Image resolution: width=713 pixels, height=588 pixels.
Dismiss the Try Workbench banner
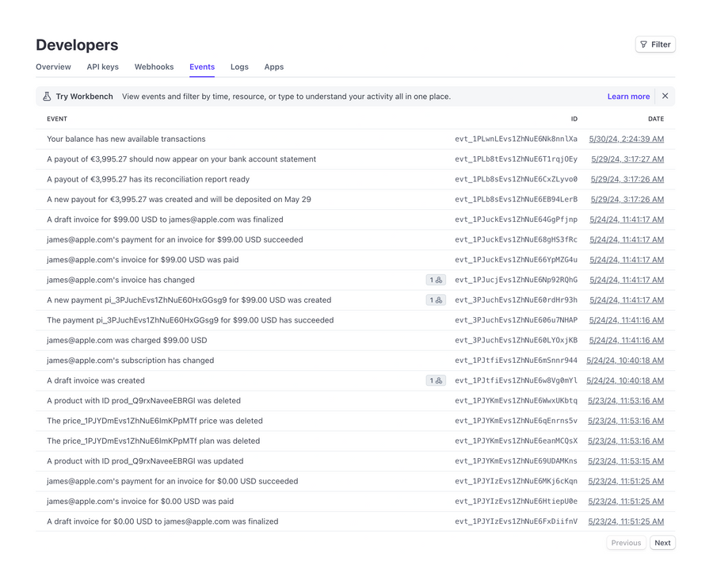(x=665, y=96)
